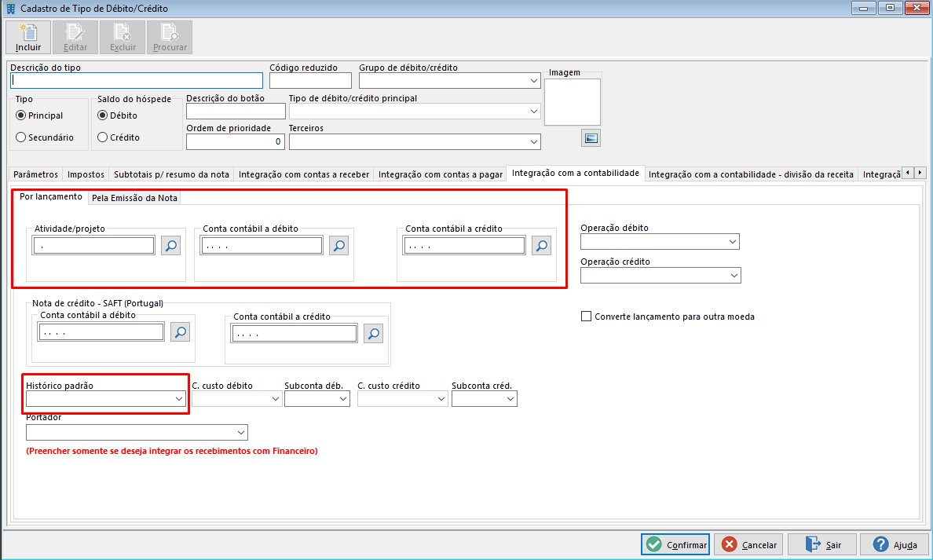Click magnifier for SAFT Conta contábil a débito
933x560 pixels.
[181, 332]
